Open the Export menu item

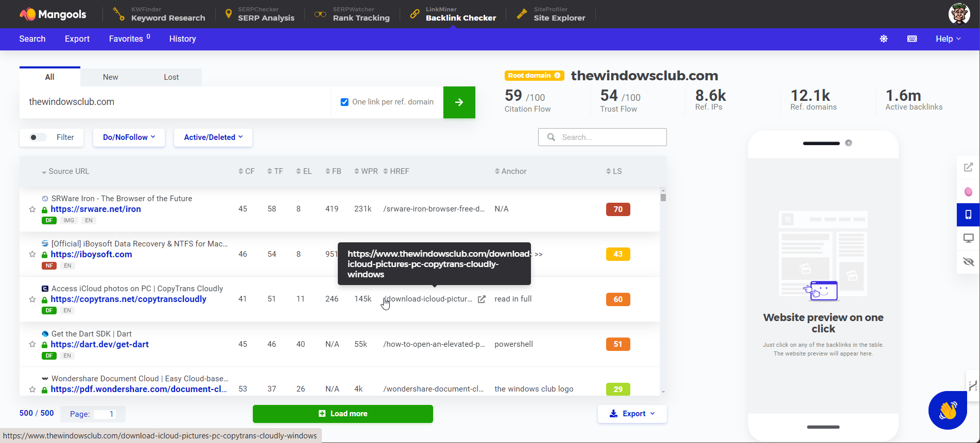(x=77, y=39)
